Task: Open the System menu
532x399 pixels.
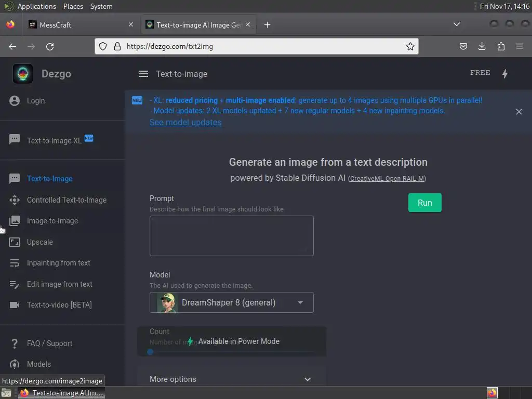Action: [x=101, y=6]
